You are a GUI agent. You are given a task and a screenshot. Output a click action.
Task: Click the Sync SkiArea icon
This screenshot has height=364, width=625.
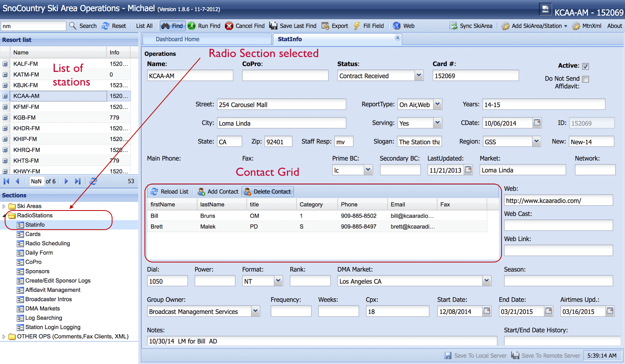pyautogui.click(x=453, y=26)
